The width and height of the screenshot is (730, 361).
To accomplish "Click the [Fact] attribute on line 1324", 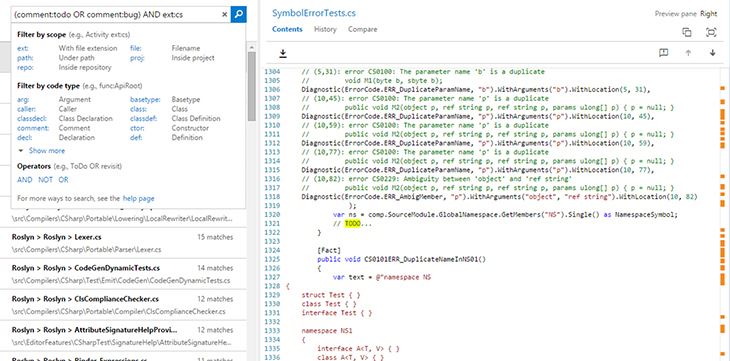I will 329,250.
